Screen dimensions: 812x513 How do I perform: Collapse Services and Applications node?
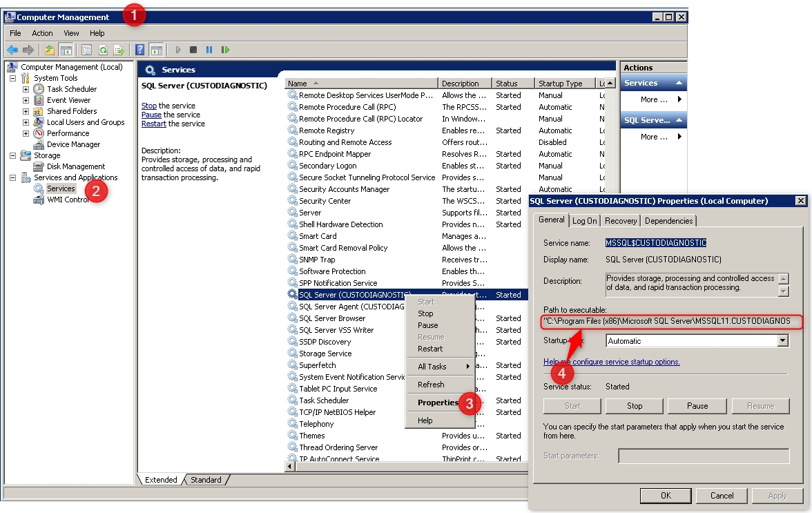click(x=13, y=177)
